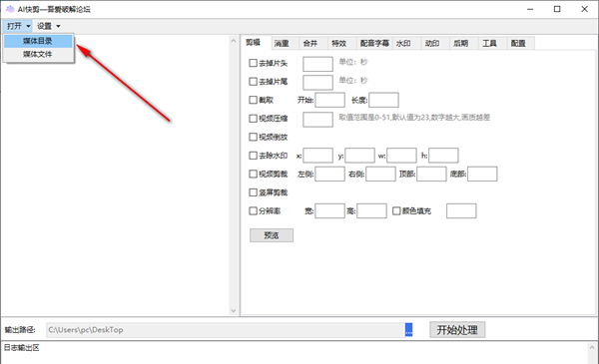Viewport: 599px width, 364px height.
Task: Focus the y: input for 去除水印
Action: point(359,156)
